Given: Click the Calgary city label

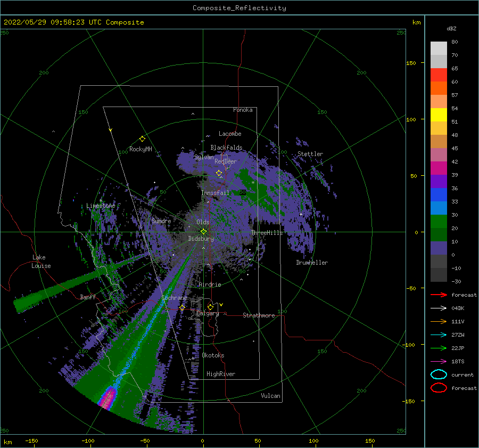Looking at the screenshot, I should point(208,313).
